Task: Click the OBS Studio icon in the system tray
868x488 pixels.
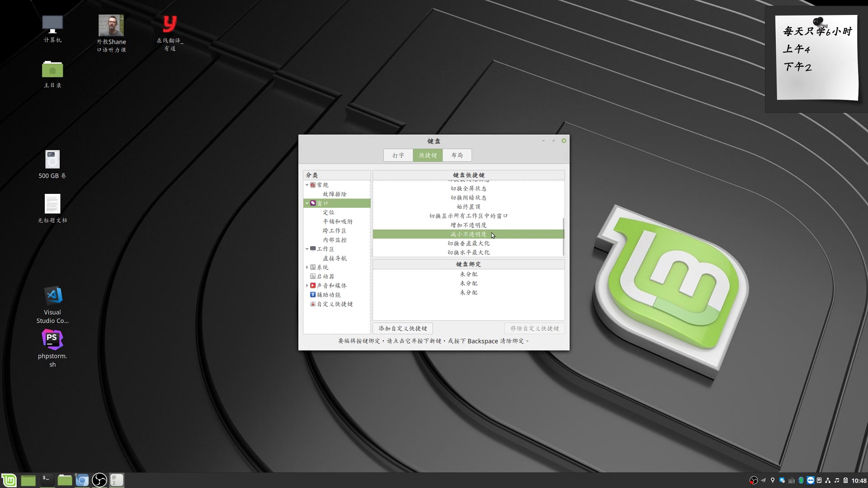Action: (754, 480)
